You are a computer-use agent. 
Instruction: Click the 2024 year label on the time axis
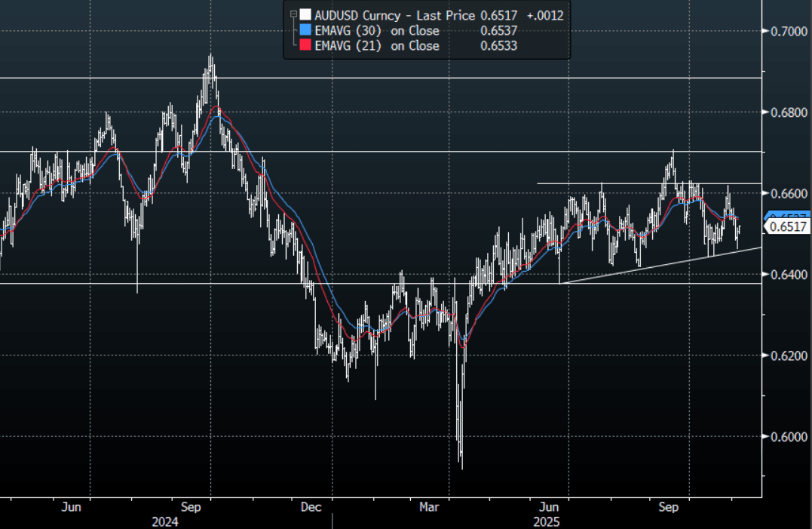(166, 521)
